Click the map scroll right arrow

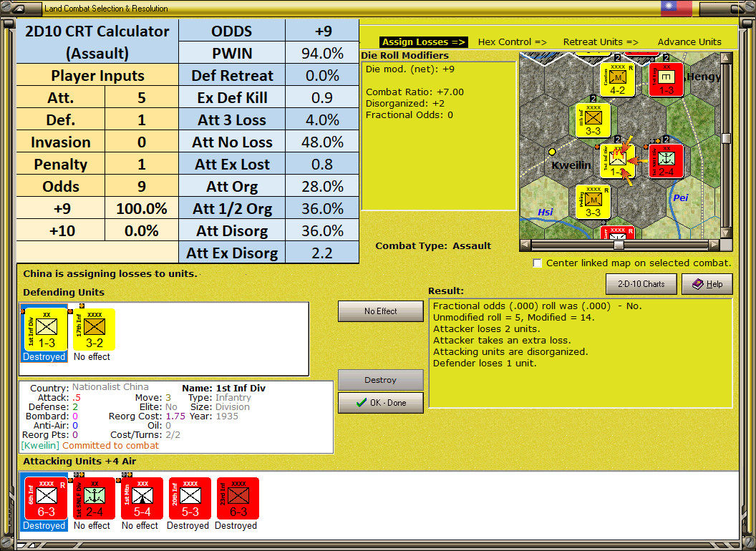click(714, 245)
